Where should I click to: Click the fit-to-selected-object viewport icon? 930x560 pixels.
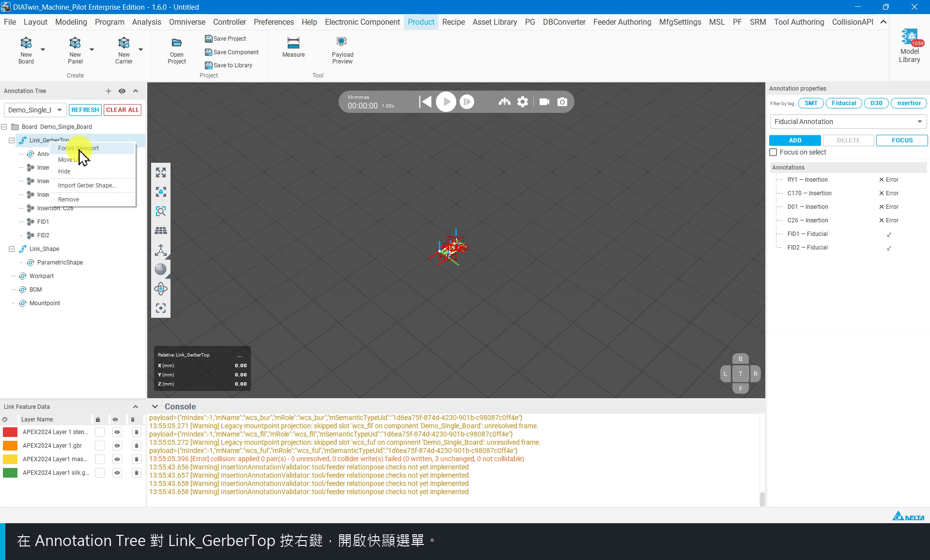tap(161, 192)
